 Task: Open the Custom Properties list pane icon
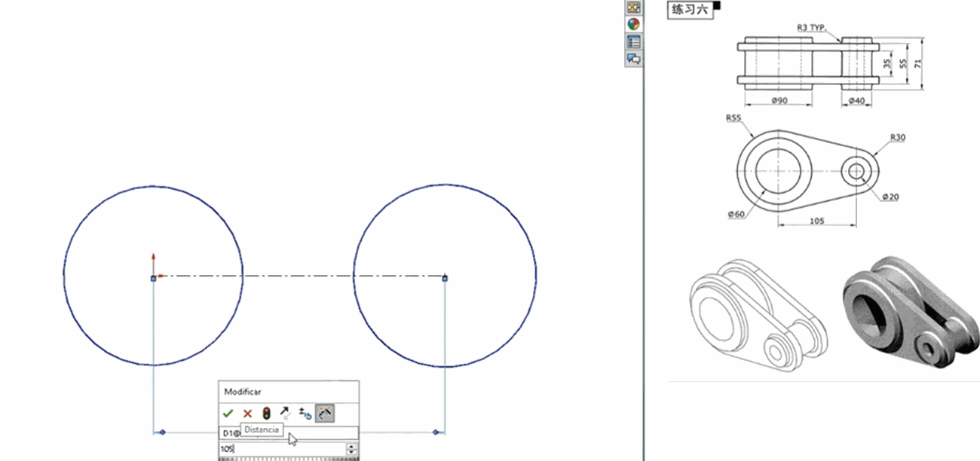633,41
